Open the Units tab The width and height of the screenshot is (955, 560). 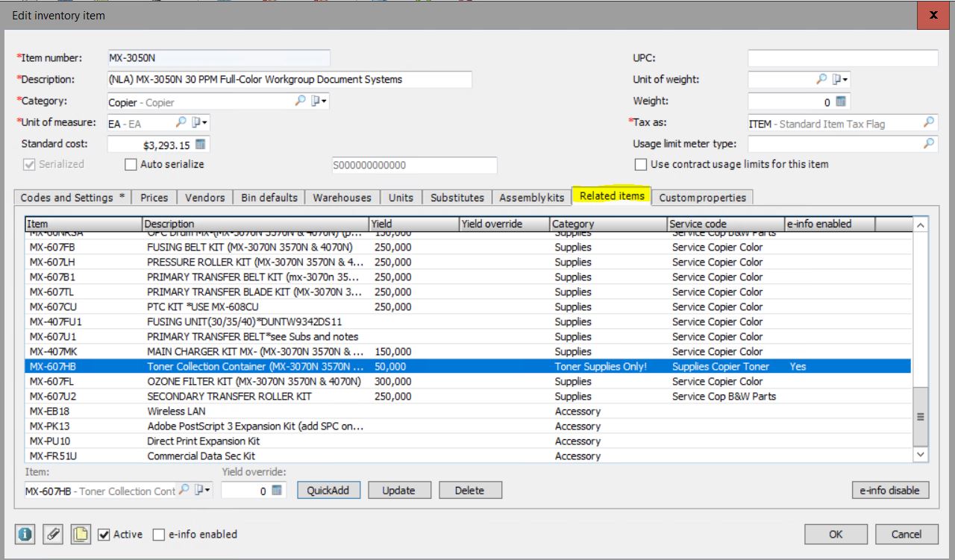tap(401, 198)
